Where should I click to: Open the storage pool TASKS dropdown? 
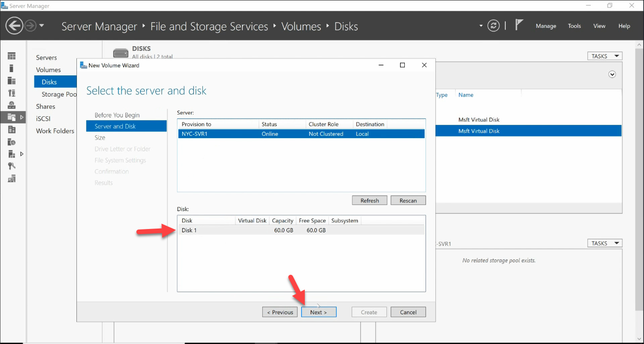pyautogui.click(x=604, y=243)
